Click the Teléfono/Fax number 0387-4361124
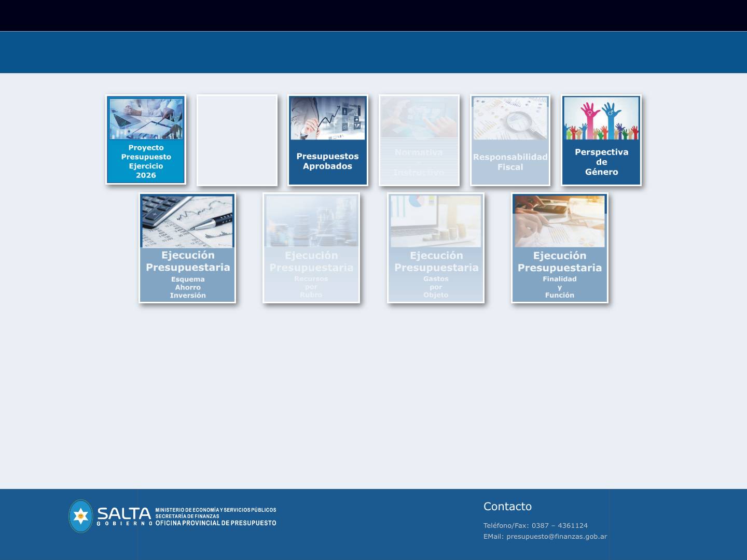 tap(533, 525)
